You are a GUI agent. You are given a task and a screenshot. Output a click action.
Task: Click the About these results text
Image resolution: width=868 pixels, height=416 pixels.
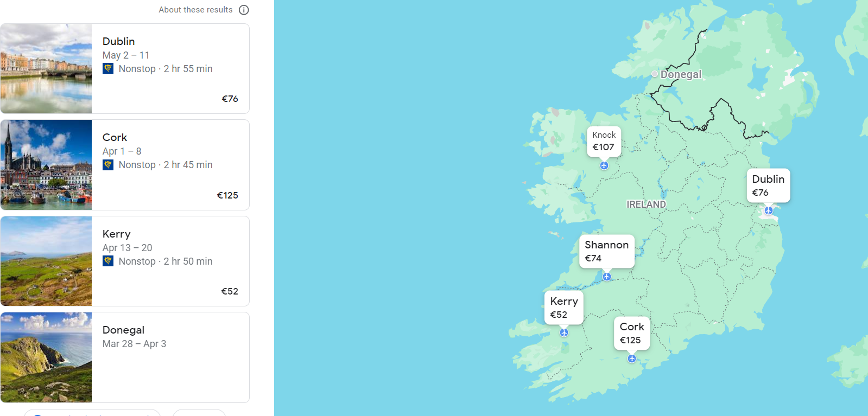(195, 10)
